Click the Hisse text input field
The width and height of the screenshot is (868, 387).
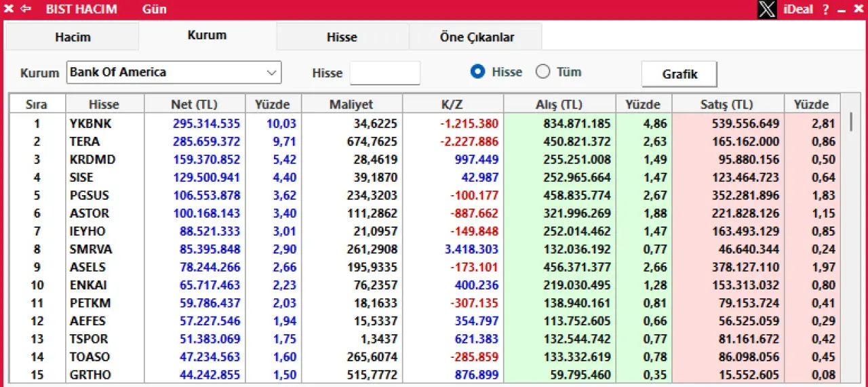[384, 73]
